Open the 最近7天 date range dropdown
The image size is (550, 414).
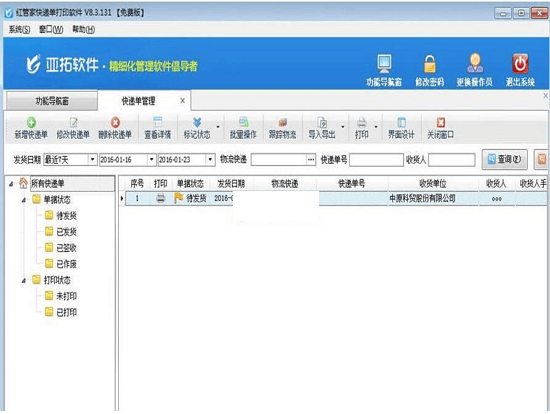click(x=92, y=160)
